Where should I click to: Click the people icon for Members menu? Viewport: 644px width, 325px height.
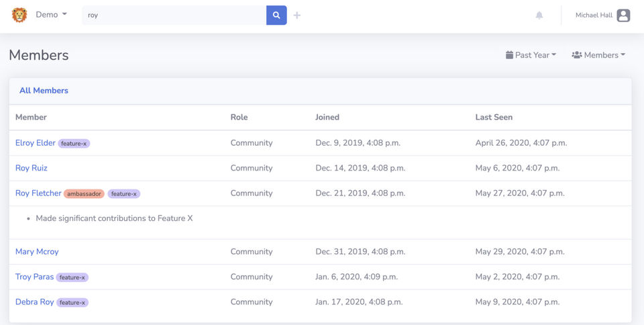point(576,55)
